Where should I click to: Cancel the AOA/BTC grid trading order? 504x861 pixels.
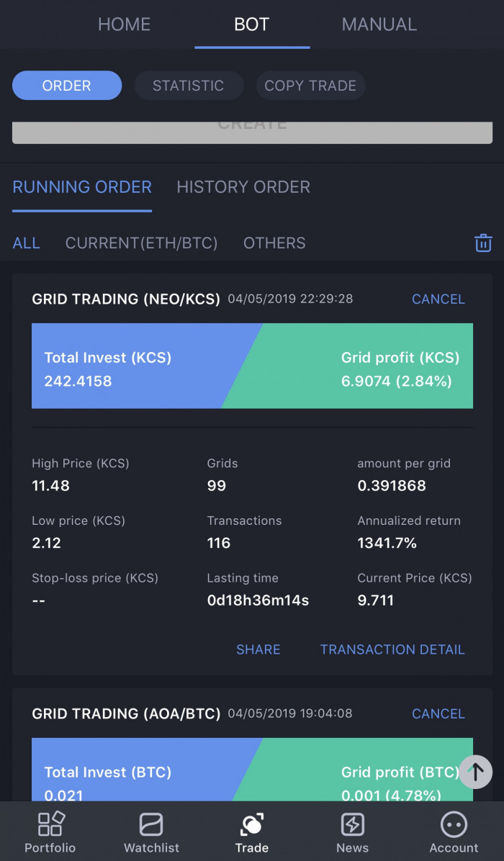pyautogui.click(x=438, y=714)
